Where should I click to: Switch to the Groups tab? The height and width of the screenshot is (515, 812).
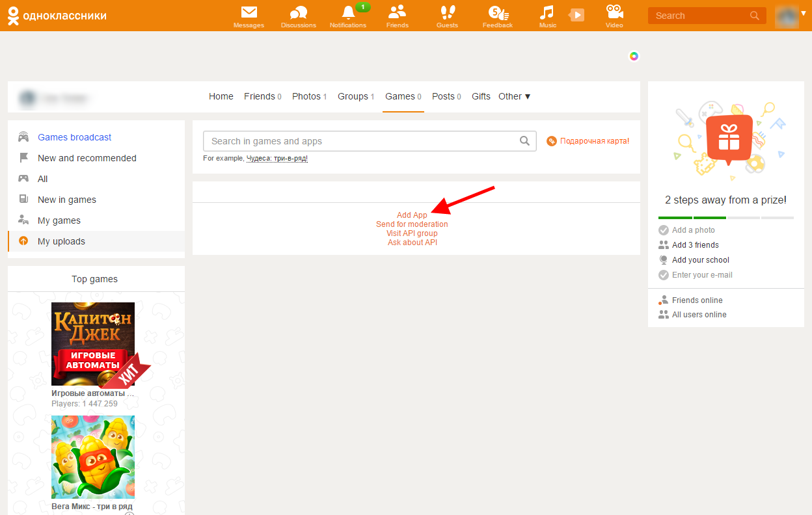coord(355,96)
